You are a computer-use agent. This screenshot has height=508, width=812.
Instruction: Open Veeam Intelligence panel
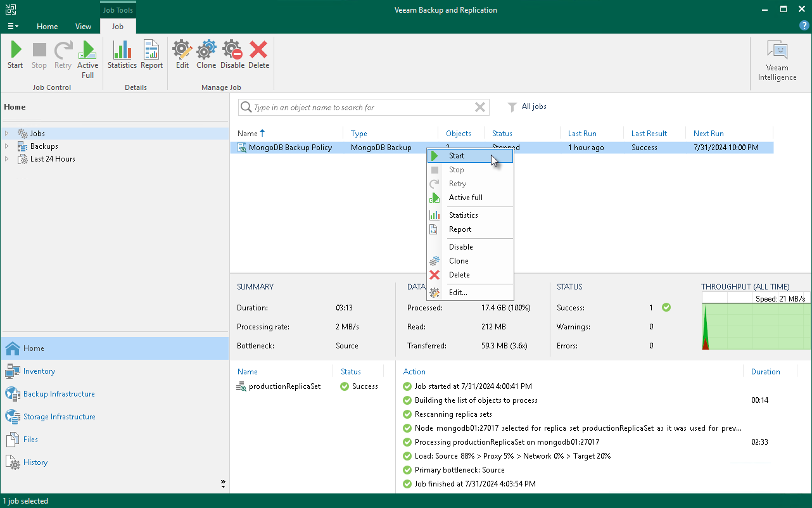777,61
